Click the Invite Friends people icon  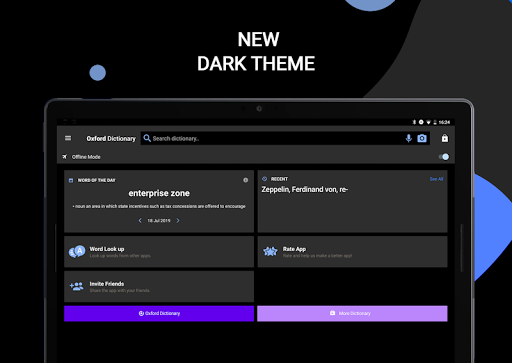pyautogui.click(x=77, y=286)
